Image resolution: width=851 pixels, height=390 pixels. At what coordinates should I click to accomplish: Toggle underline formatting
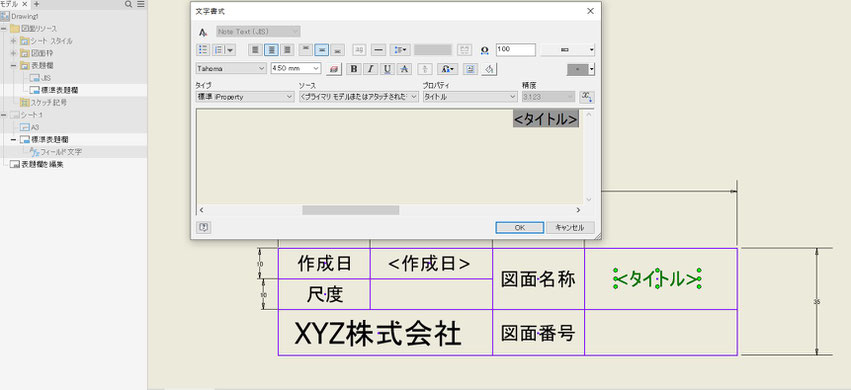(387, 69)
